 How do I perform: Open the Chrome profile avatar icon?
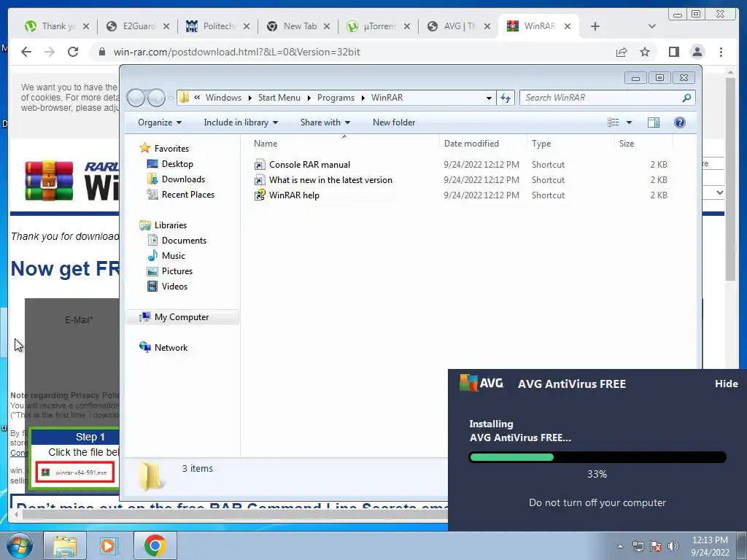[x=697, y=52]
